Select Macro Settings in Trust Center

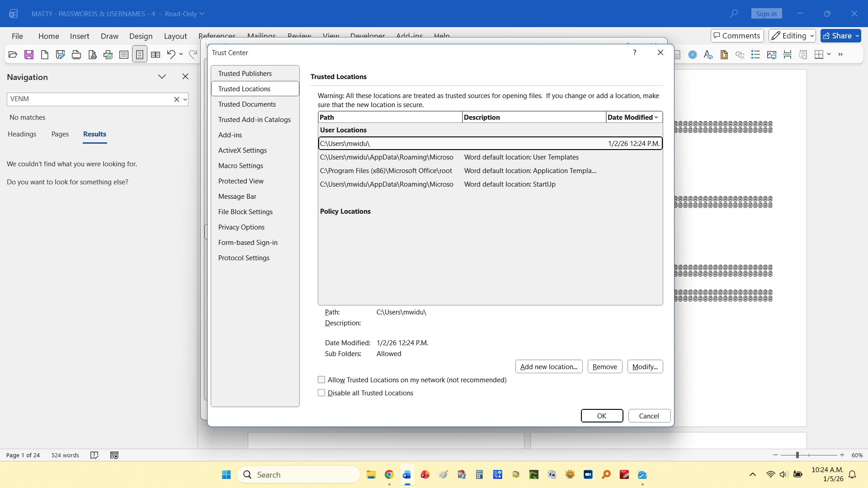tap(241, 166)
